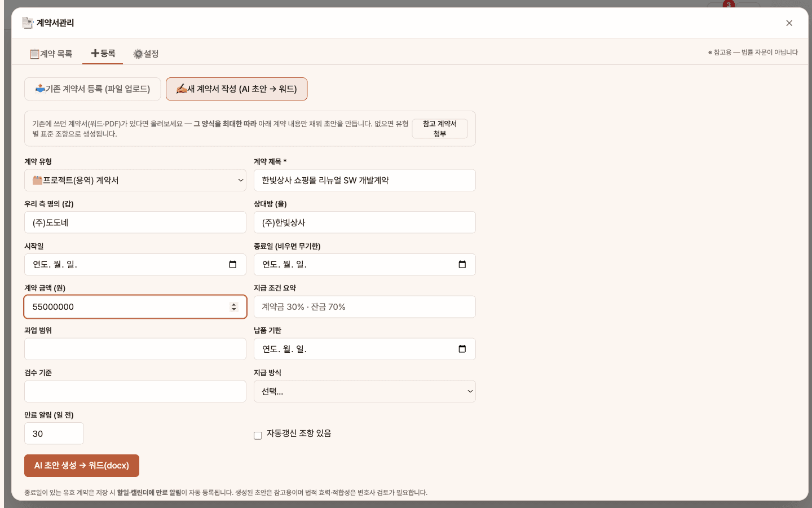Open the calendar picker for 시작일
The width and height of the screenshot is (812, 508).
click(x=233, y=265)
